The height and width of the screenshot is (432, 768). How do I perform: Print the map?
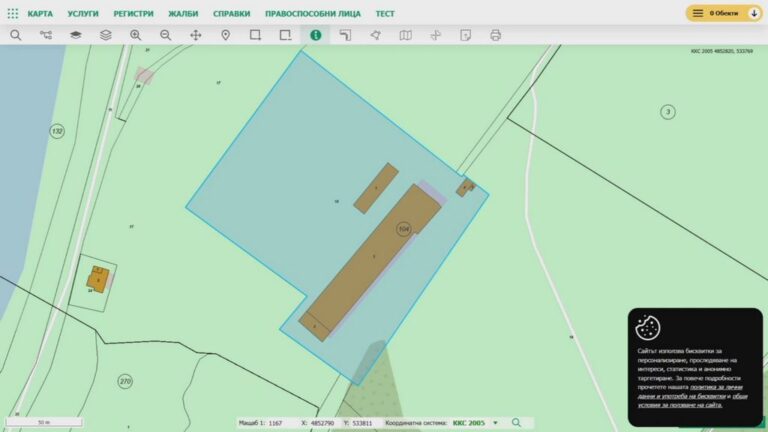pos(496,35)
